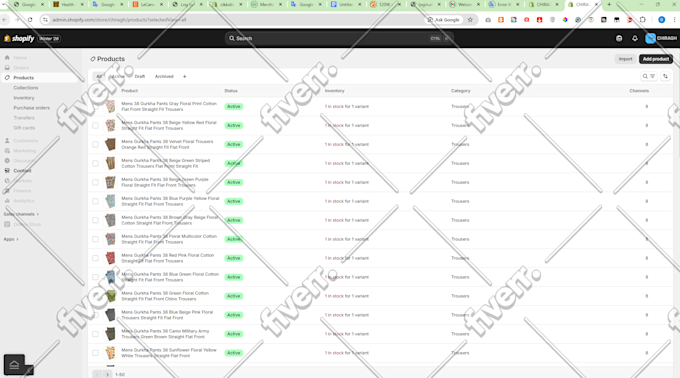Screen dimensions: 680x378
Task: Check the Blue Purple Yellow Floral product row
Action: click(x=95, y=201)
